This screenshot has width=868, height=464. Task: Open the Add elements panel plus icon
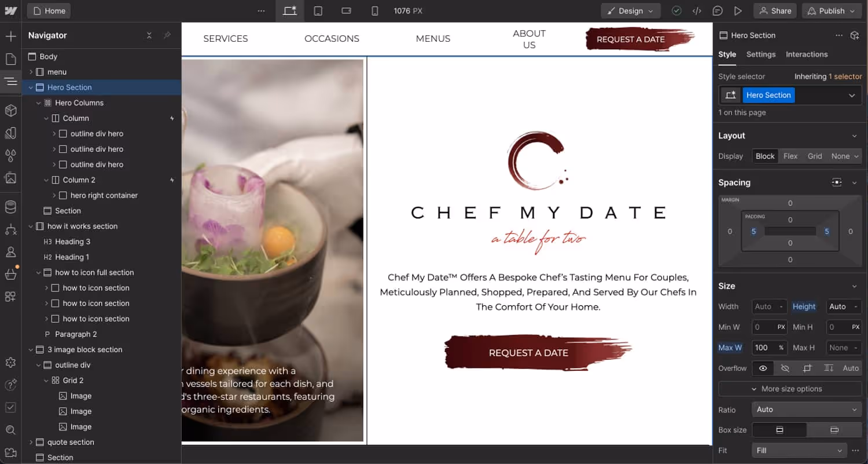point(10,36)
